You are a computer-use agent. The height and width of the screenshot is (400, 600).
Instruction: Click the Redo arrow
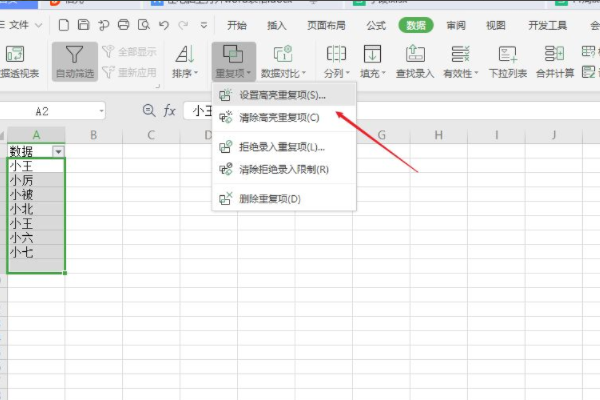coord(184,25)
